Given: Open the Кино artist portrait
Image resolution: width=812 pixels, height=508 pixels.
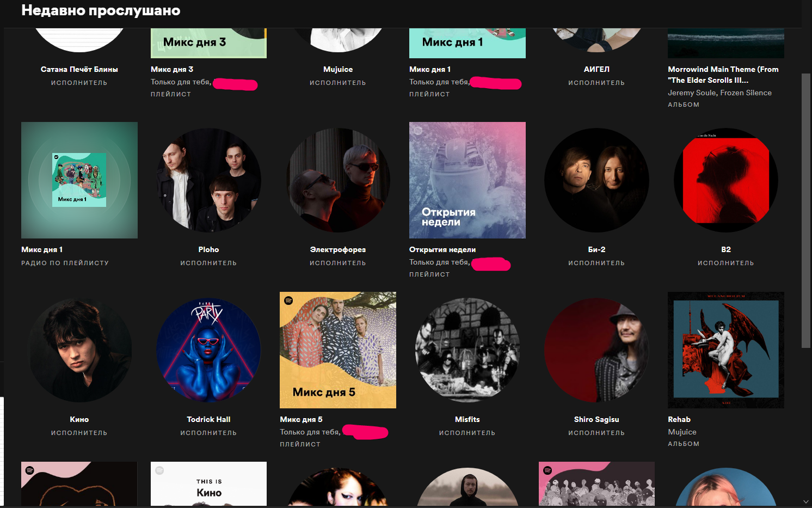Looking at the screenshot, I should (79, 350).
